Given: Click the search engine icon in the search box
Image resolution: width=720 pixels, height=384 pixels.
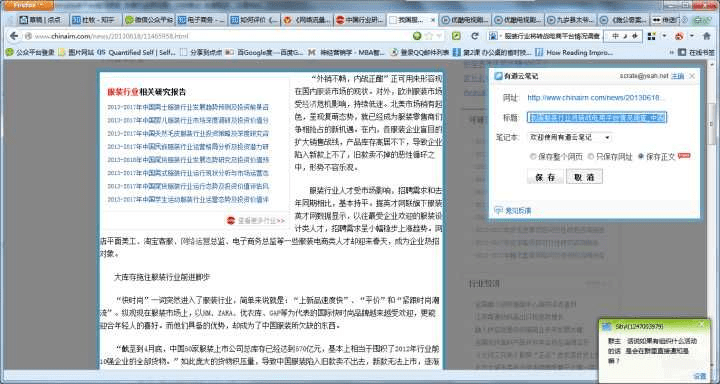Looking at the screenshot, I should [493, 36].
